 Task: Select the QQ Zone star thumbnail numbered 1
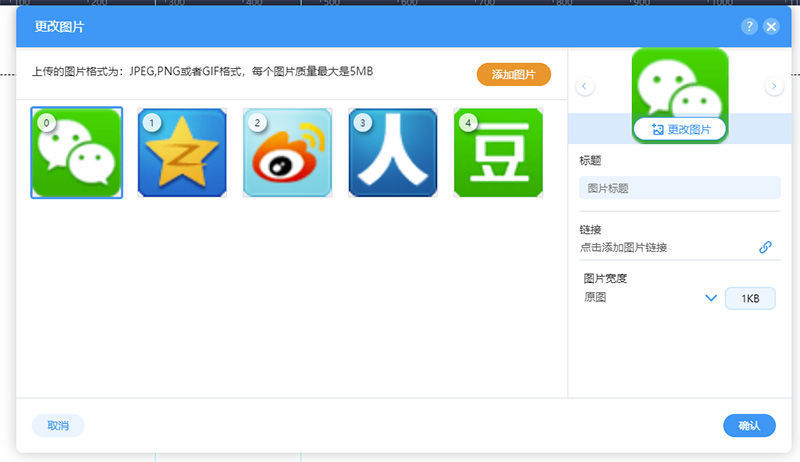(x=182, y=152)
